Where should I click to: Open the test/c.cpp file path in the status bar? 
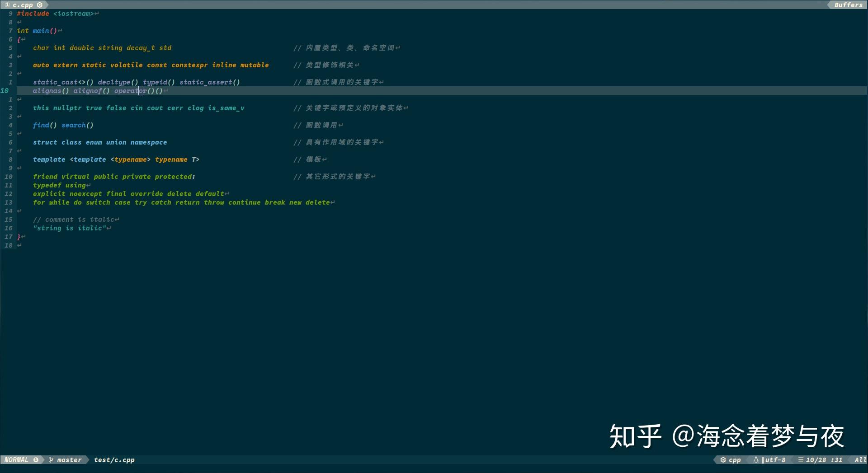(114, 460)
